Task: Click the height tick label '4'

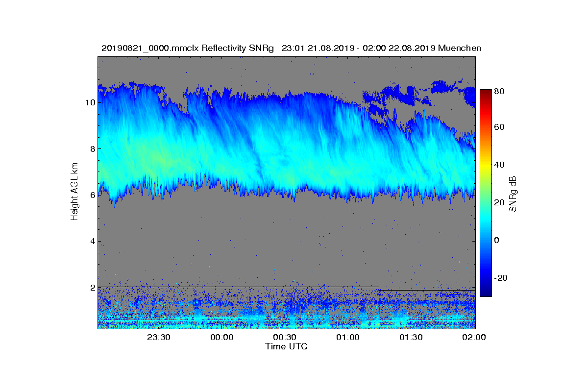Action: (93, 241)
